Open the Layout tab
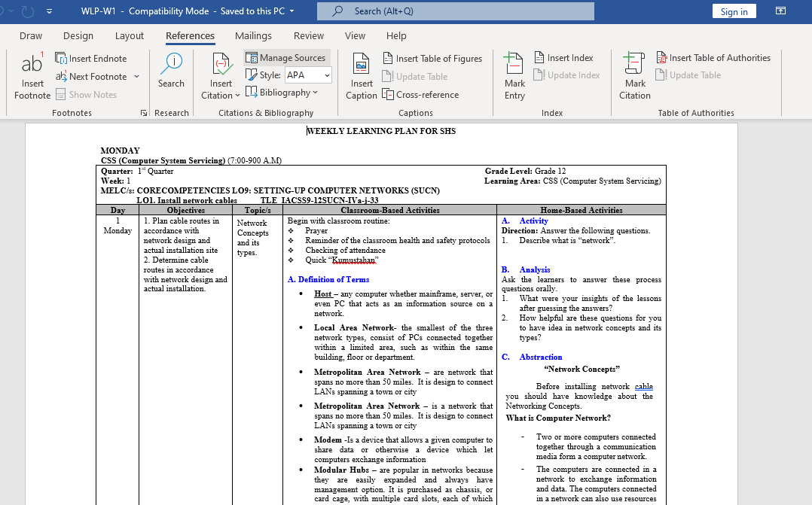The height and width of the screenshot is (505, 812). point(130,35)
